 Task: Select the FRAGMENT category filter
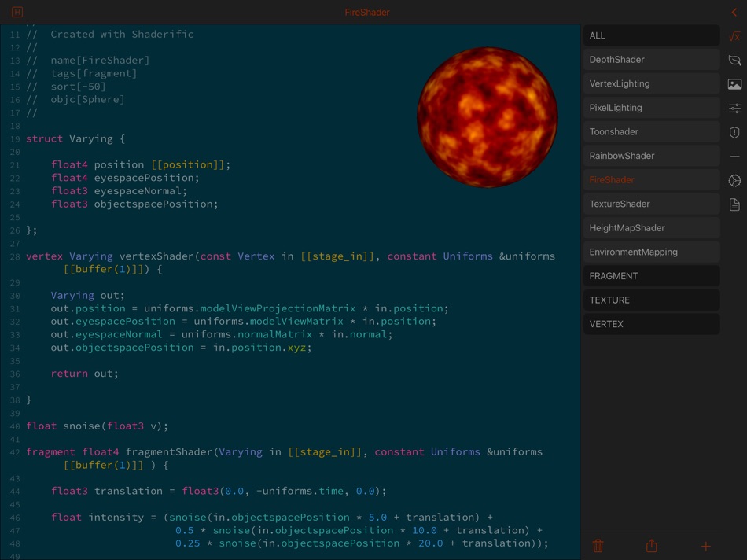651,276
